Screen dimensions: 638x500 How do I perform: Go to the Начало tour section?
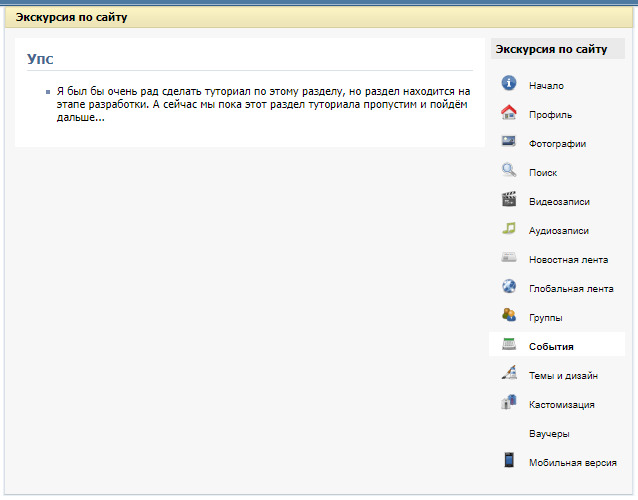(x=546, y=86)
